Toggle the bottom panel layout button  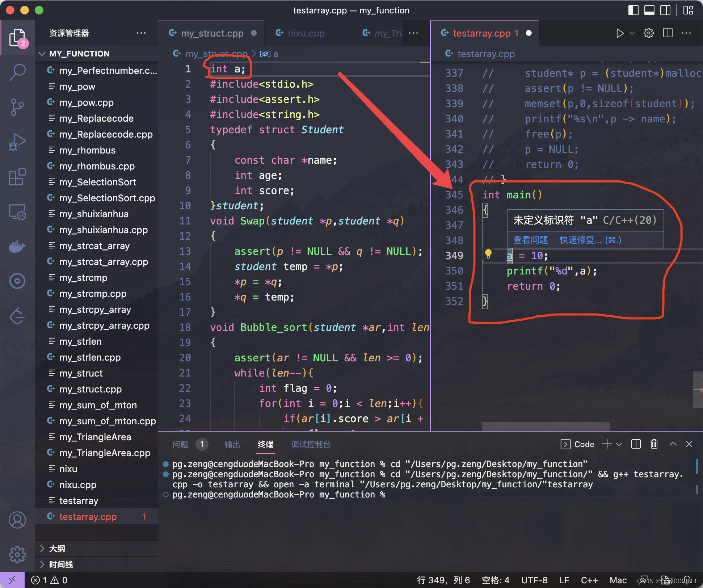pyautogui.click(x=649, y=10)
